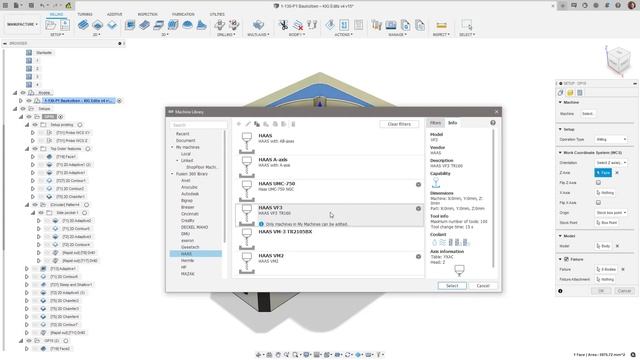Screen dimensions: 640x360
Task: Click Cancel in Machine Library dialog
Action: coord(483,286)
